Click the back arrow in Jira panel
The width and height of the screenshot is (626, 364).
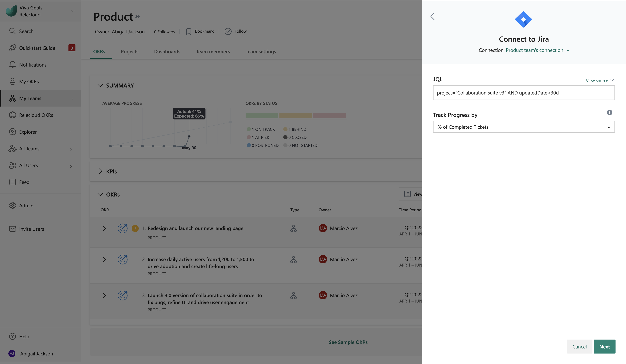432,17
